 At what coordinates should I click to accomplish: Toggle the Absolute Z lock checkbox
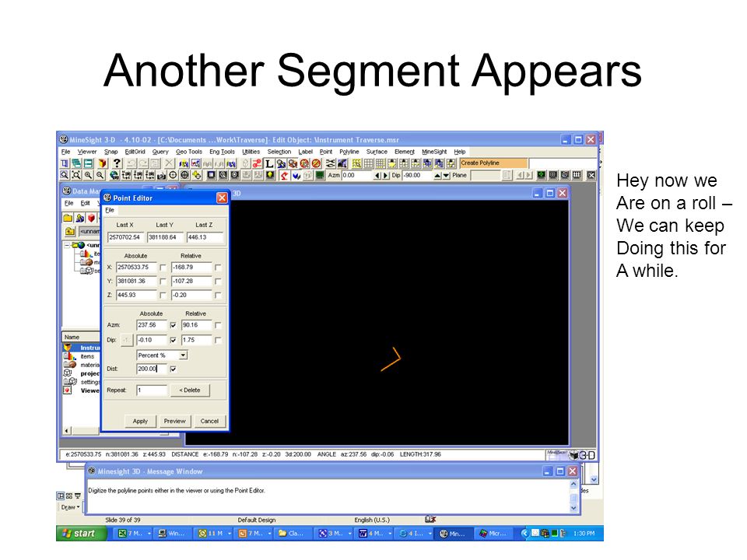[x=163, y=296]
